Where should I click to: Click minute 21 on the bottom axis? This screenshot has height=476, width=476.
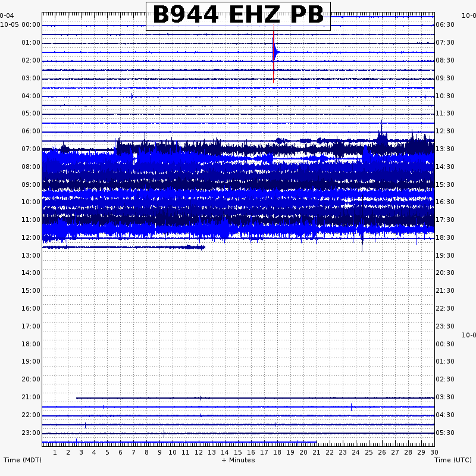[x=317, y=452]
